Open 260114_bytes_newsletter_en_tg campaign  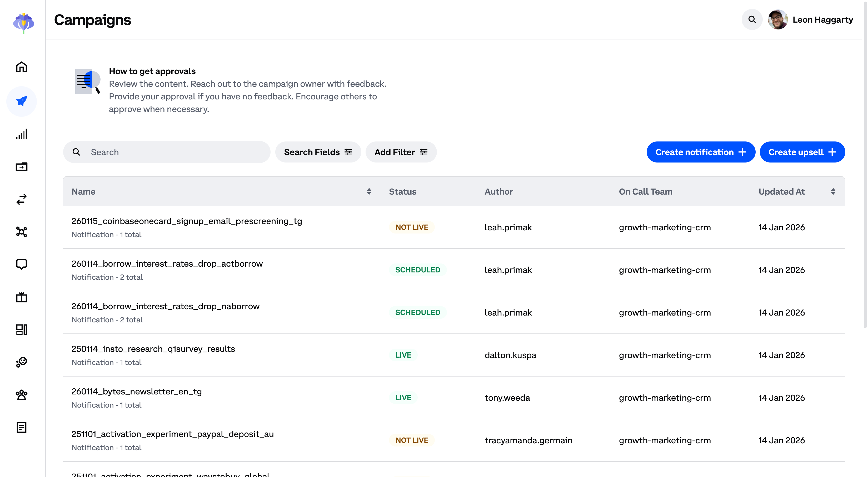pos(137,392)
